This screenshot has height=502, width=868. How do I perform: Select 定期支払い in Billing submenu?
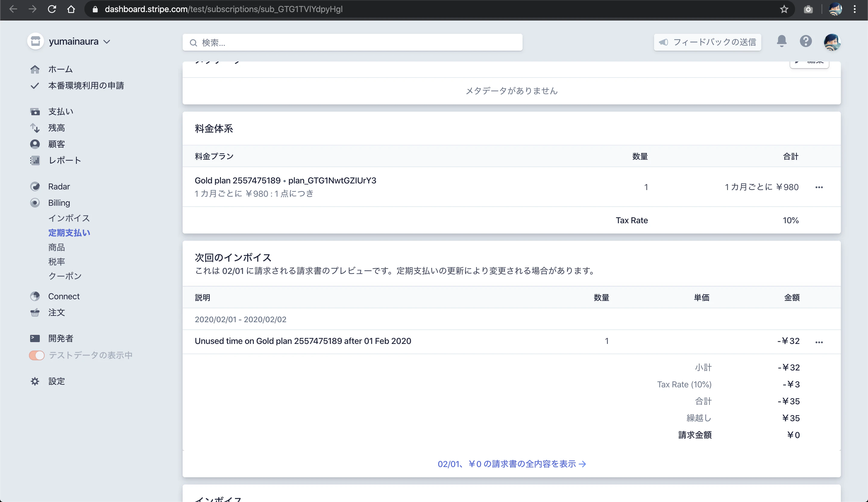[x=69, y=233]
